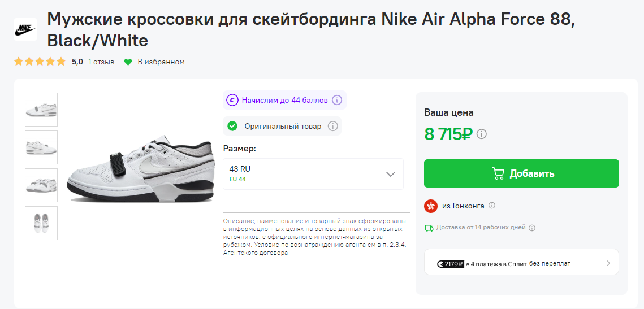
Task: Select the first shoe thumbnail image
Action: pyautogui.click(x=41, y=109)
